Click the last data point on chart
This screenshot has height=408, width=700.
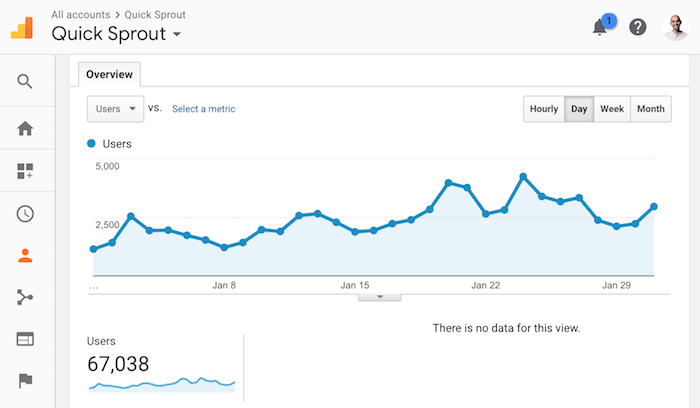(x=654, y=206)
